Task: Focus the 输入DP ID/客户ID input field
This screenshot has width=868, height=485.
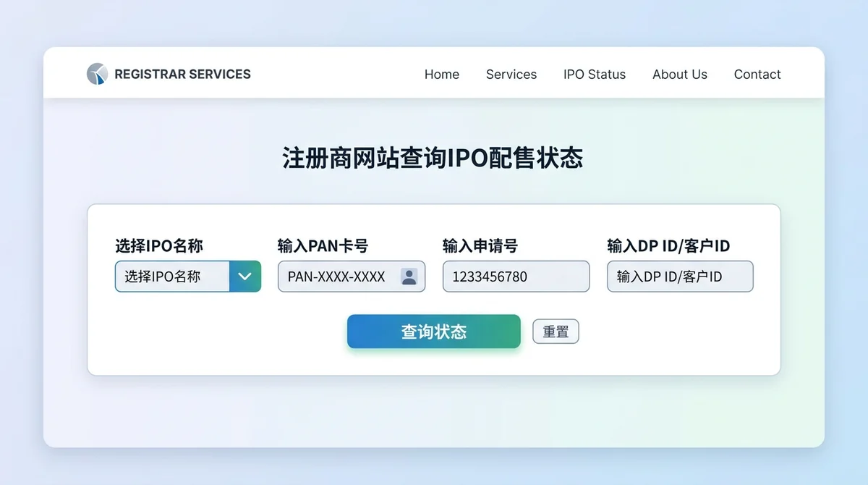Action: click(x=680, y=277)
